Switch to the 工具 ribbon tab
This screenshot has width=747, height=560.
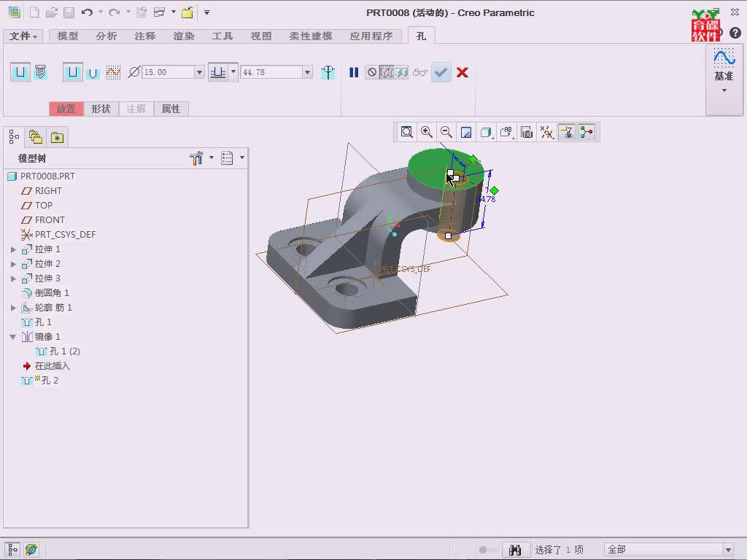pos(222,36)
